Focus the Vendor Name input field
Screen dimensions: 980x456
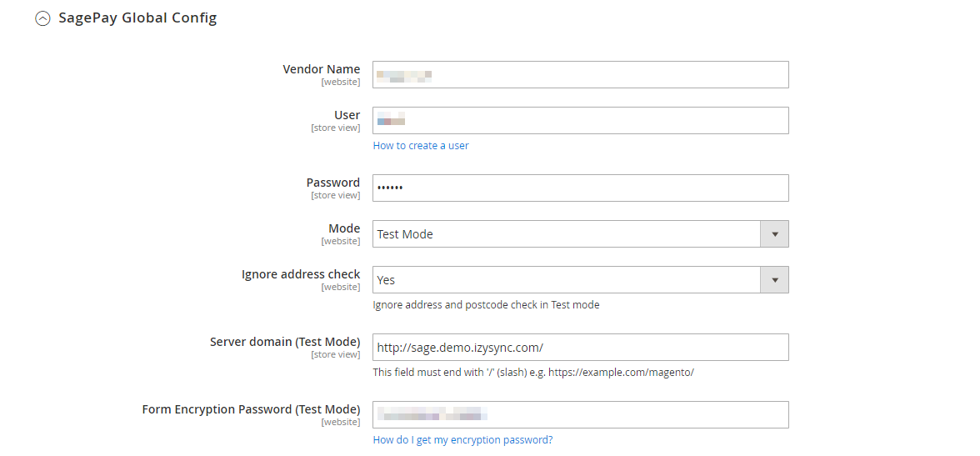point(580,75)
